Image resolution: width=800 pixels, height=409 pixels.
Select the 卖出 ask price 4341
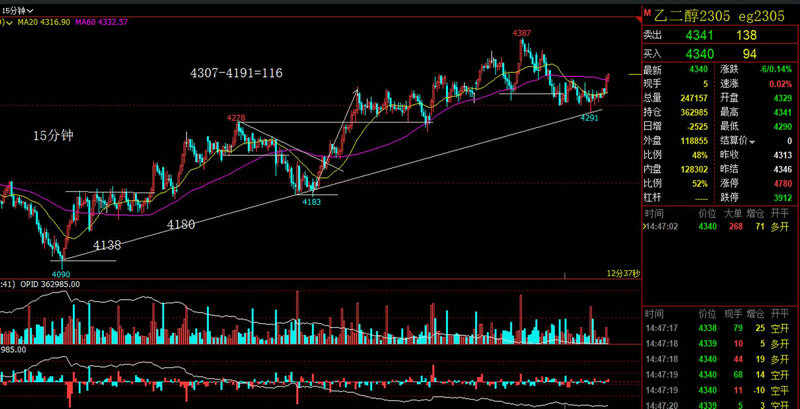pos(695,35)
